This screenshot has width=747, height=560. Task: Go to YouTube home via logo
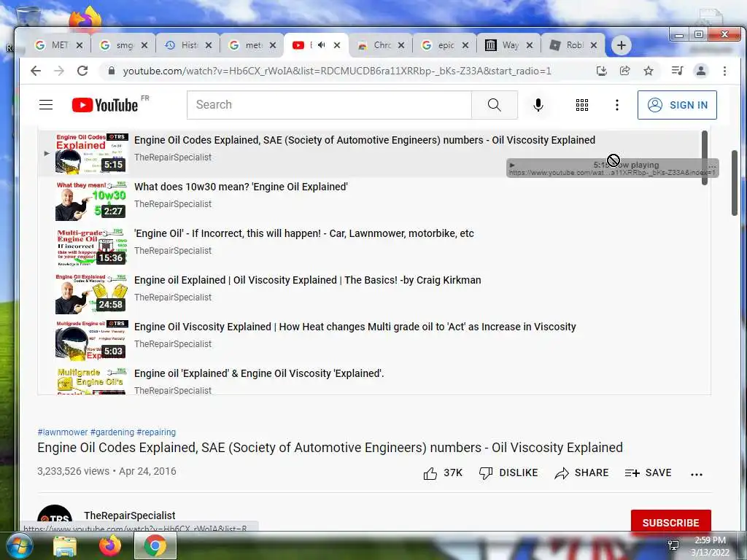point(105,105)
